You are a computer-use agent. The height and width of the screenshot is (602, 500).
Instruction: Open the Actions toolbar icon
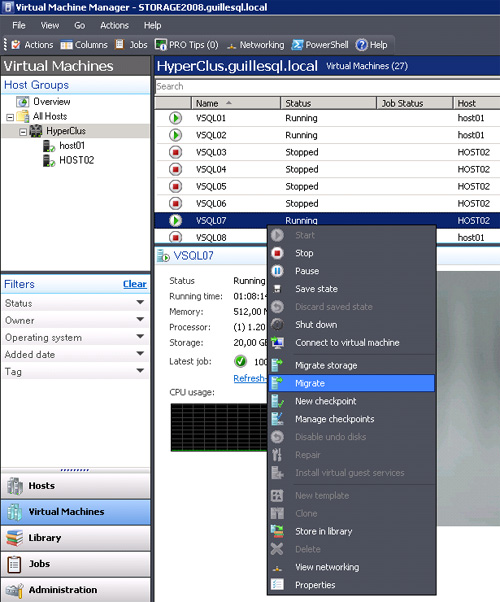16,45
